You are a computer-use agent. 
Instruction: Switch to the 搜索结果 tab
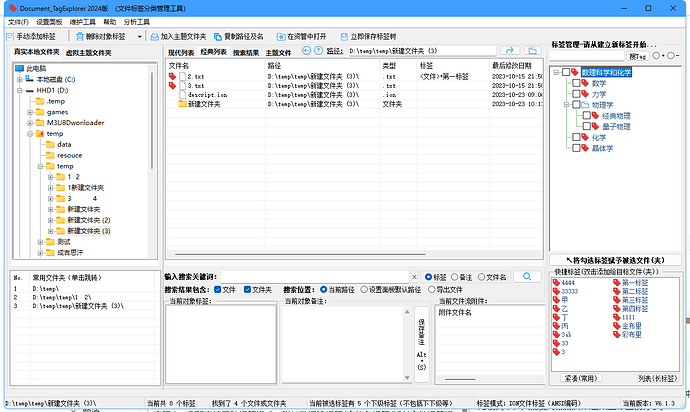pos(246,52)
